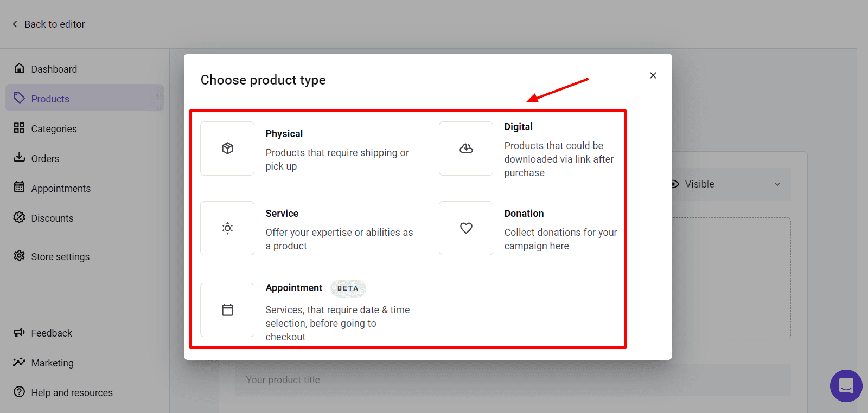Pick the Service product type icon
Viewport: 868px width, 413px height.
click(227, 228)
